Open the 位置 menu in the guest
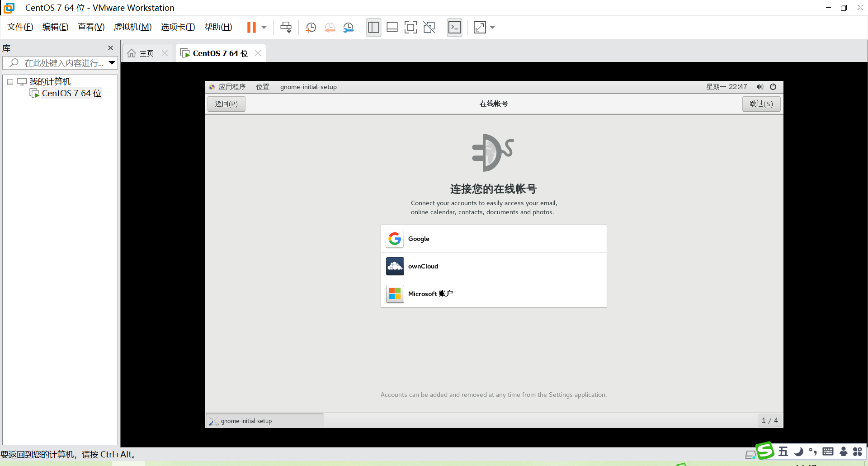This screenshot has height=466, width=868. click(x=263, y=87)
